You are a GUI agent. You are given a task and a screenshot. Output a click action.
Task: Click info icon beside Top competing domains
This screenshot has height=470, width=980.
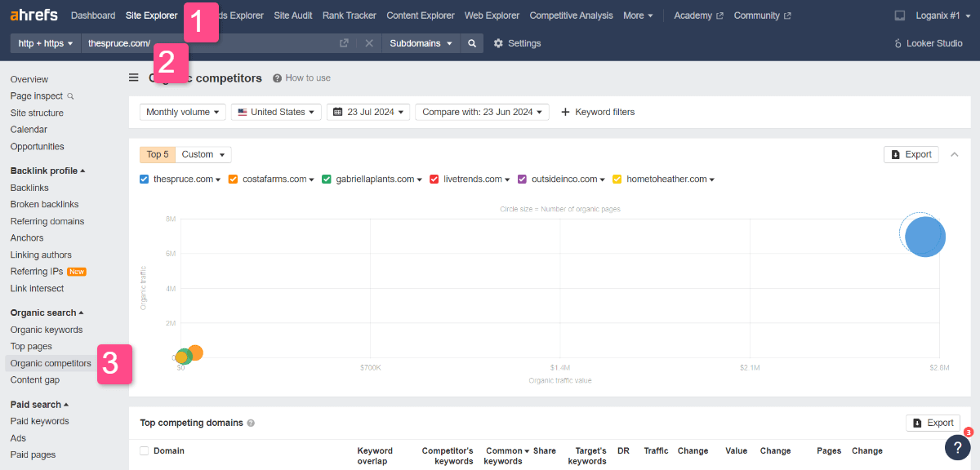[x=251, y=423]
